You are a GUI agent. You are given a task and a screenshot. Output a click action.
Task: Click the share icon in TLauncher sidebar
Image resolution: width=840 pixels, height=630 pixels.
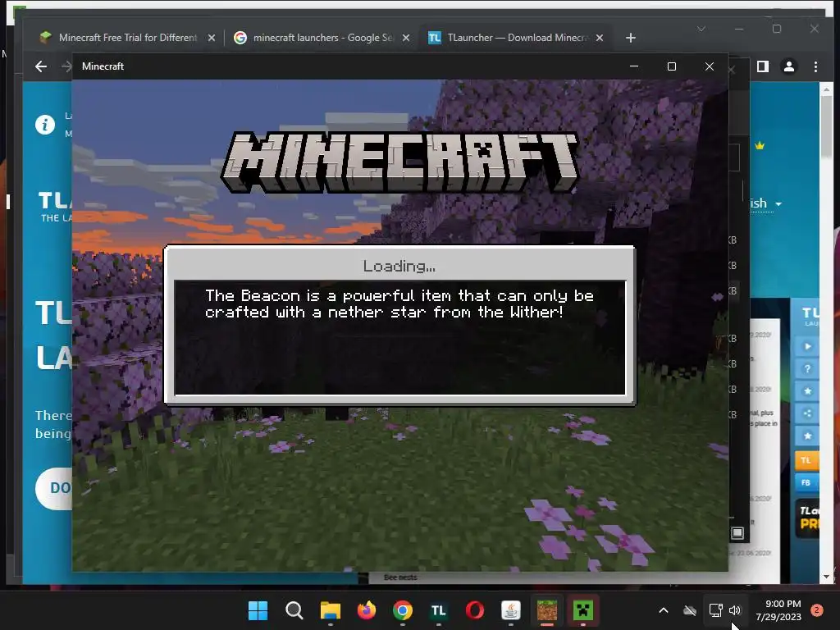tap(807, 413)
